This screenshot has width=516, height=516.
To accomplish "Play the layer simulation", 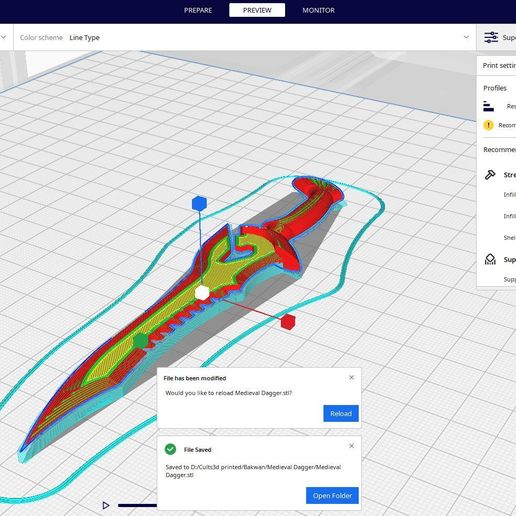I will pyautogui.click(x=106, y=505).
